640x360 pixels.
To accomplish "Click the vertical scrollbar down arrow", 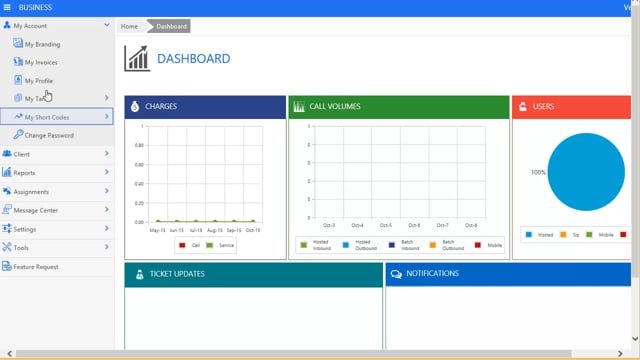I will coord(635,338).
